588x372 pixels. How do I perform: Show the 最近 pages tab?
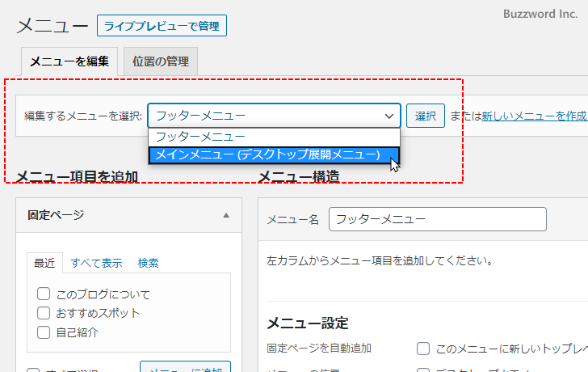(44, 263)
